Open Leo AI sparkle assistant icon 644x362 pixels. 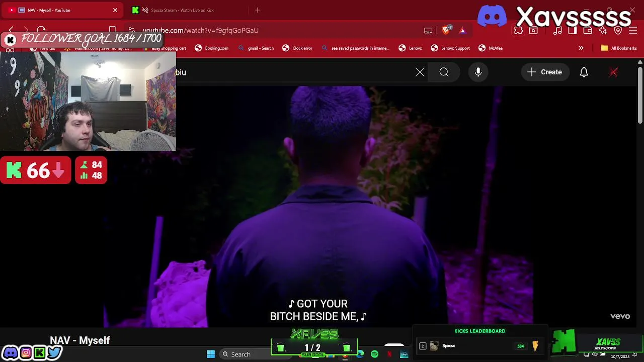603,30
